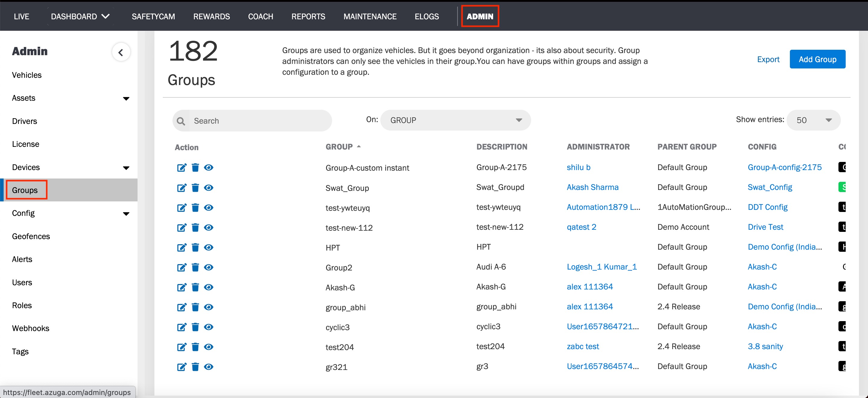Viewport: 868px width, 398px height.
Task: View group_abhi with eye icon
Action: pos(209,307)
